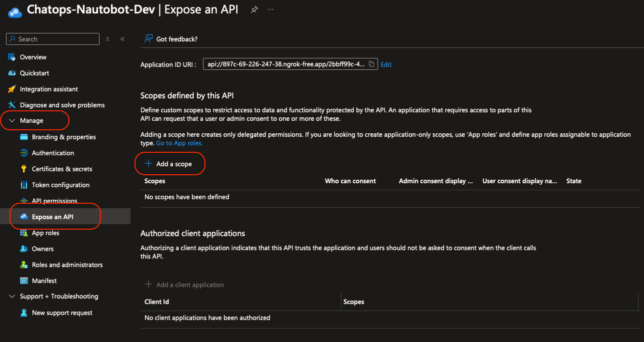Image resolution: width=644 pixels, height=342 pixels.
Task: Click the Authentication icon
Action: pyautogui.click(x=23, y=153)
